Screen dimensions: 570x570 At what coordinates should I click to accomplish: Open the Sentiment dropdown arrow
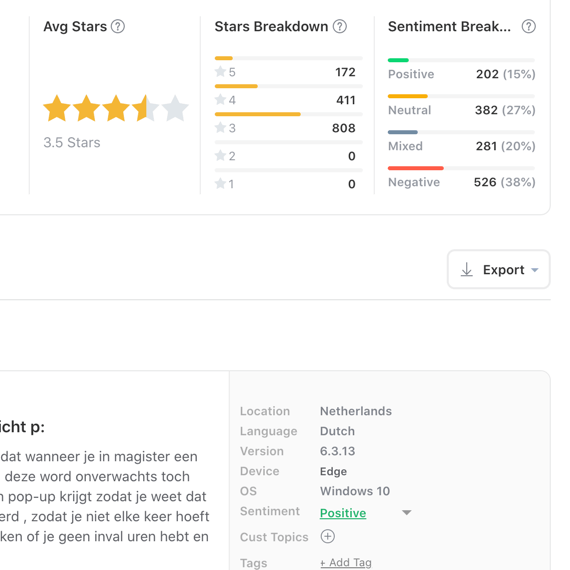(407, 513)
